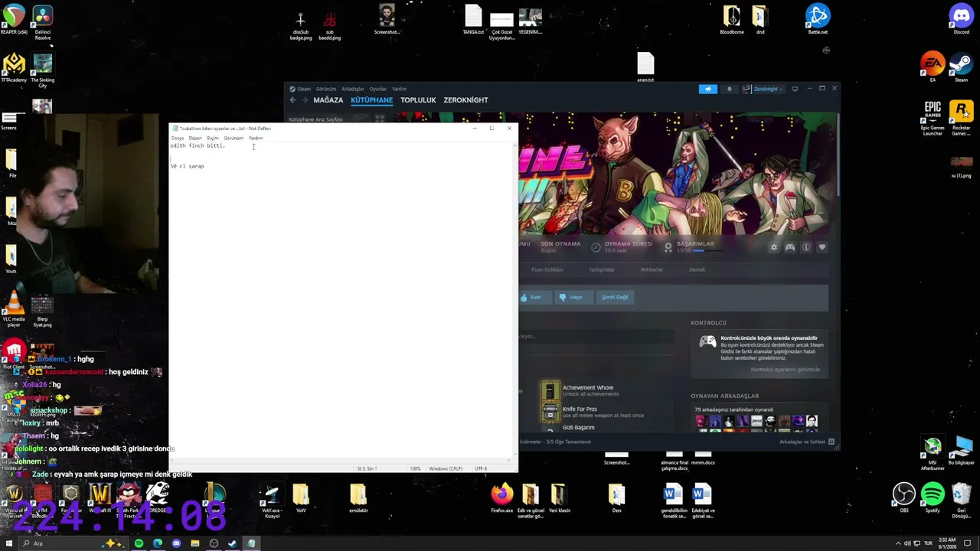Open Oyunlar menu in Steam
This screenshot has height=551, width=980.
coord(378,89)
